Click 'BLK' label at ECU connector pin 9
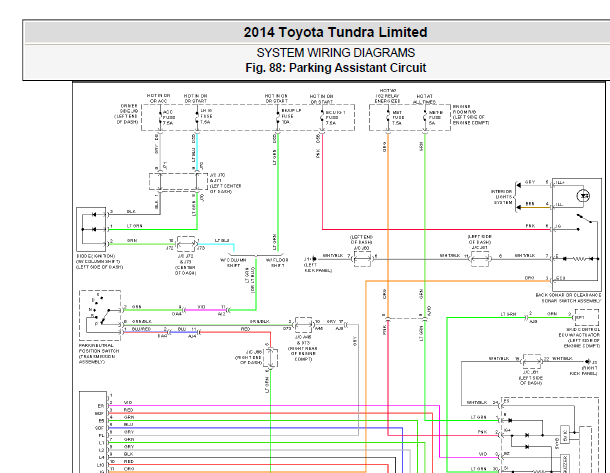The width and height of the screenshot is (610, 473). click(128, 454)
